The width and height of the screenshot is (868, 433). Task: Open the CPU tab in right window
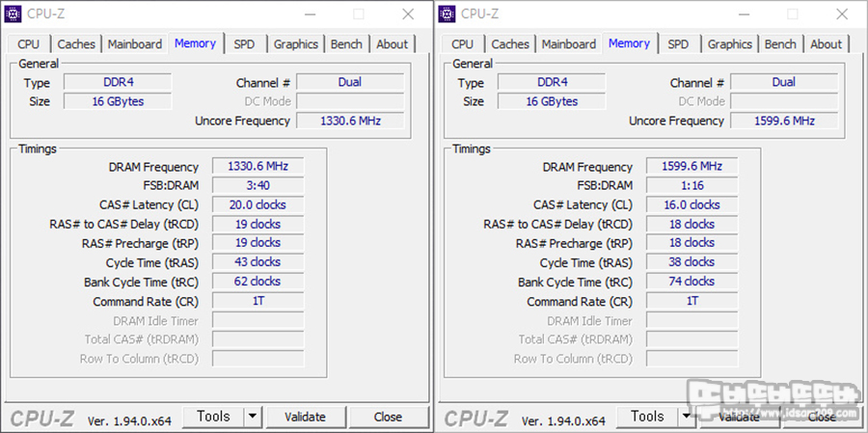[463, 44]
